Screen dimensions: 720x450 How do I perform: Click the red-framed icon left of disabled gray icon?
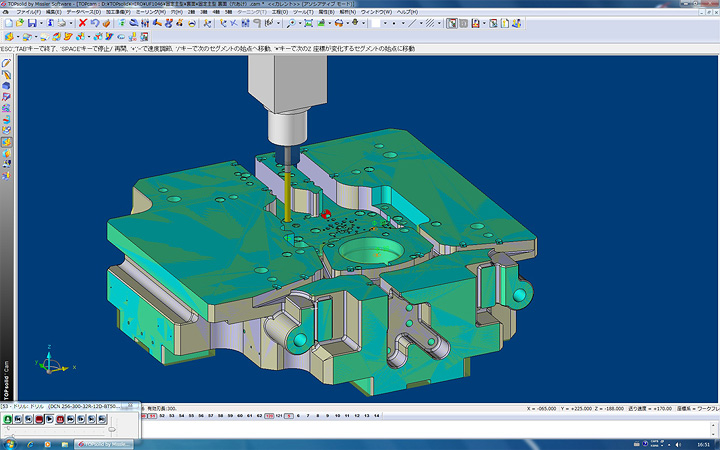[x=452, y=23]
